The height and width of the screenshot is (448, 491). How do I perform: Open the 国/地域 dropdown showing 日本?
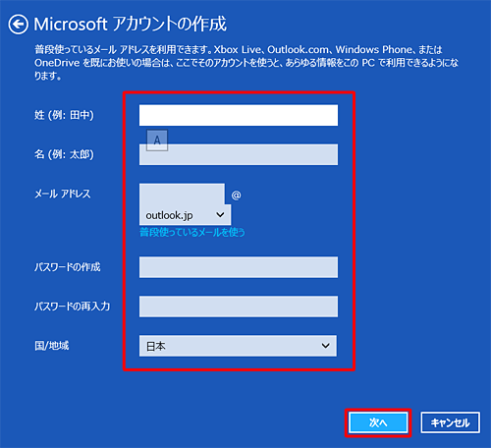point(238,346)
